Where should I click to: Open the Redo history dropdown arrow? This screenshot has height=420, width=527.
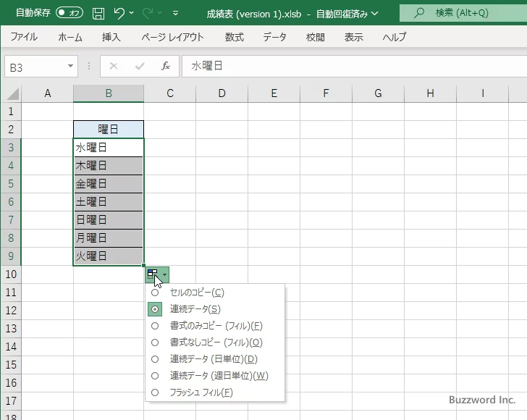coord(160,13)
